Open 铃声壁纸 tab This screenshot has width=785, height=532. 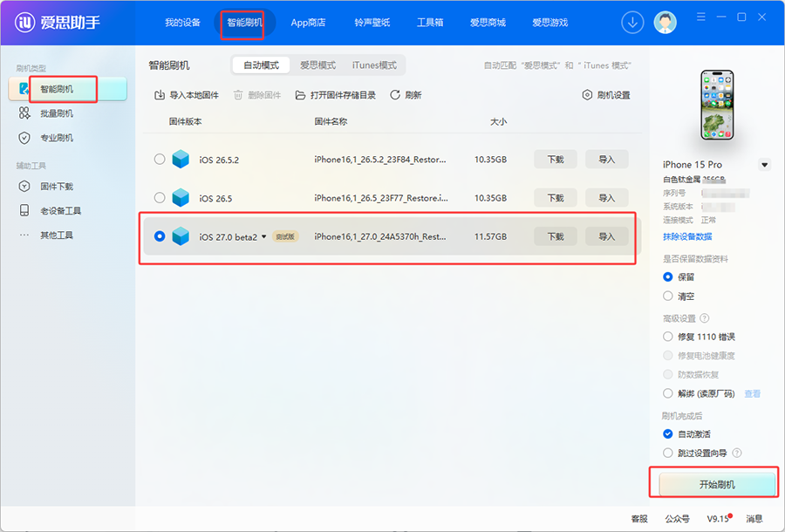pos(372,23)
